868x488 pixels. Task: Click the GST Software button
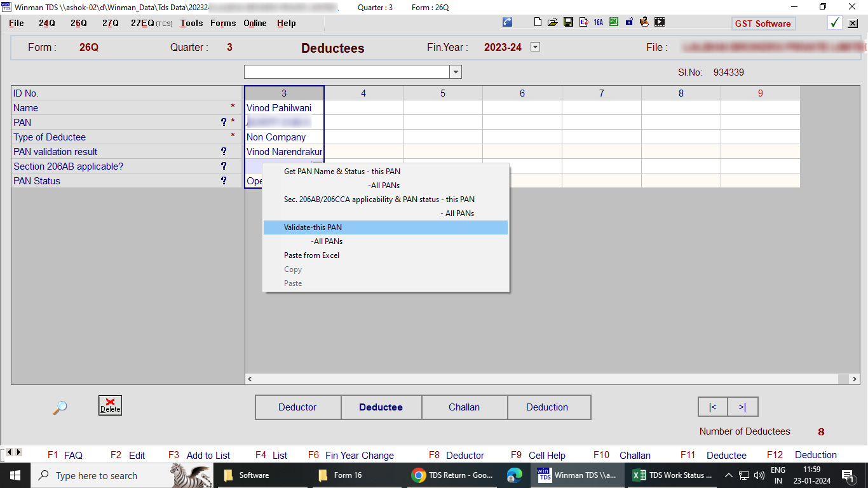[x=763, y=23]
